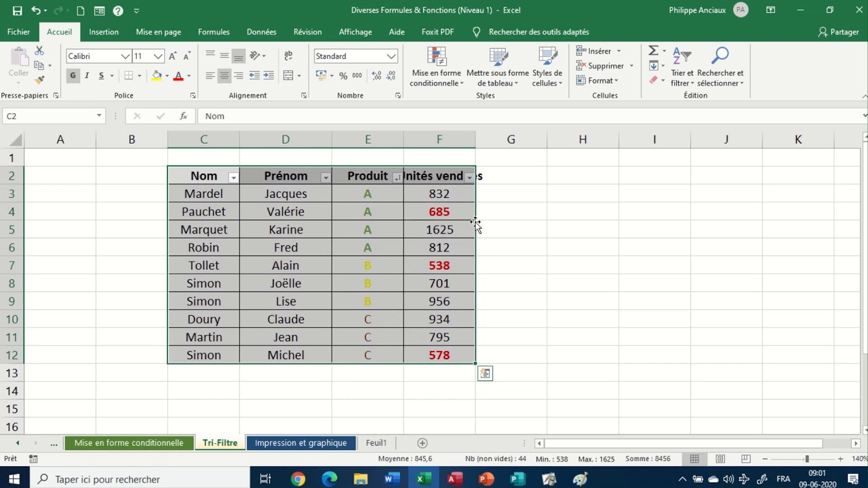Click the formula bar showing Nom
This screenshot has width=868, height=488.
529,116
